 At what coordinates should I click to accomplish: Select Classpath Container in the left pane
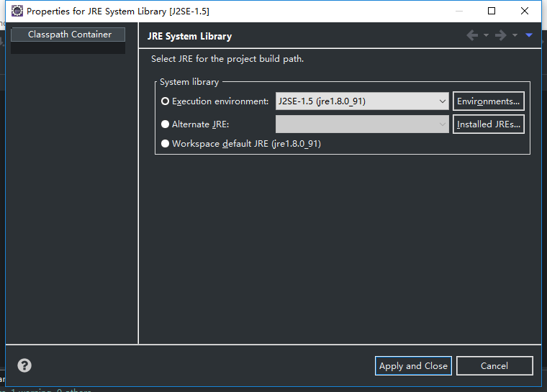pyautogui.click(x=69, y=35)
